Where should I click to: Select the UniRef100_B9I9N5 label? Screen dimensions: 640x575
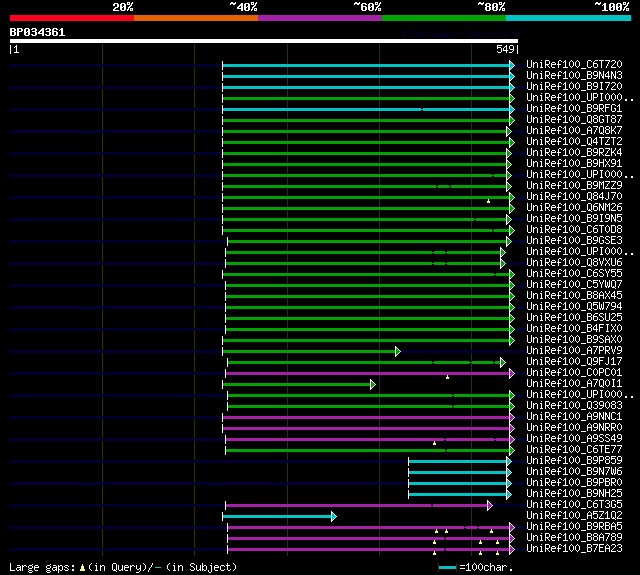point(574,219)
